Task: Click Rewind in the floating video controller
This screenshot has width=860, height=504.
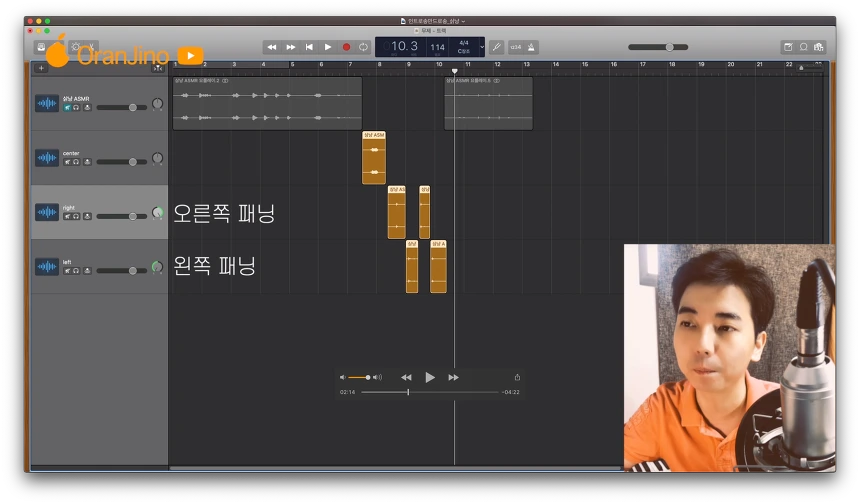Action: 406,377
